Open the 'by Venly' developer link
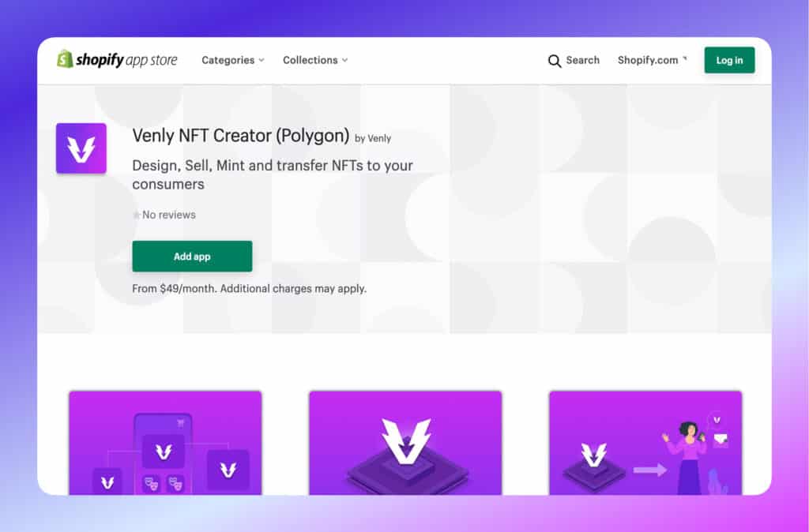The height and width of the screenshot is (532, 809). click(373, 138)
